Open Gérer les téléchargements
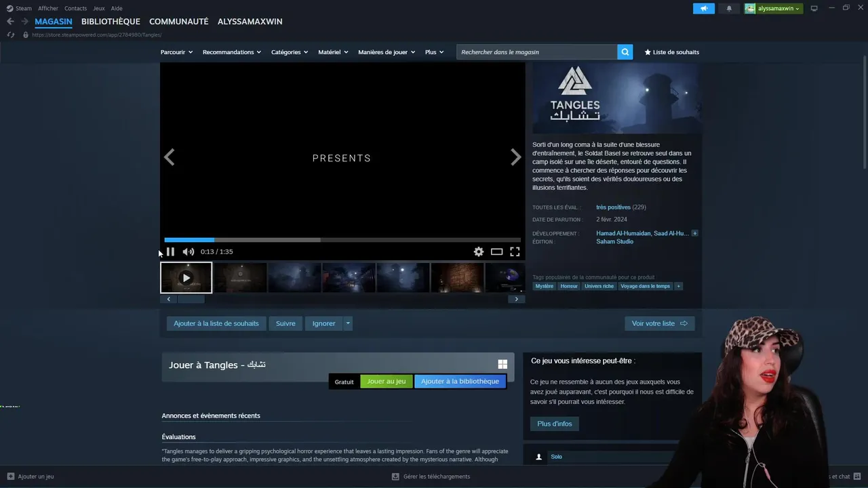Screen dimensions: 868x488 click(x=431, y=476)
